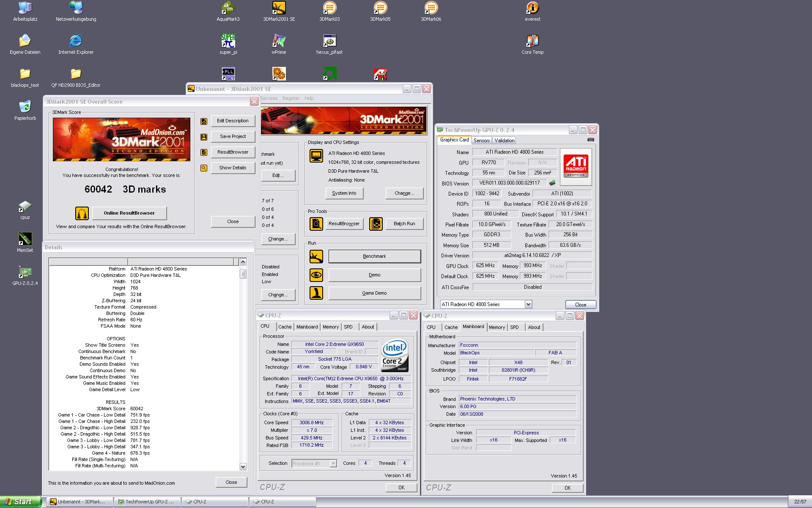Open the QF HD2900 BIOS_Editor folder

[x=76, y=77]
